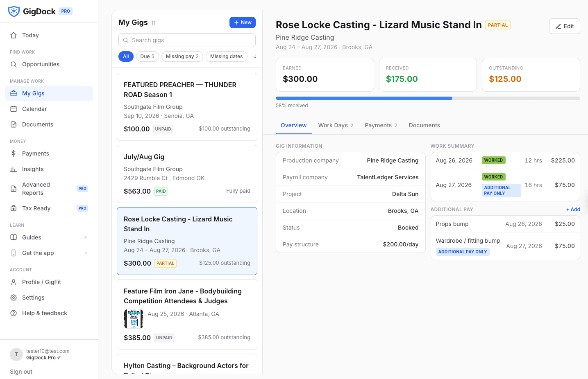This screenshot has height=379, width=588.
Task: Open the July/Aug Gig card
Action: (187, 174)
